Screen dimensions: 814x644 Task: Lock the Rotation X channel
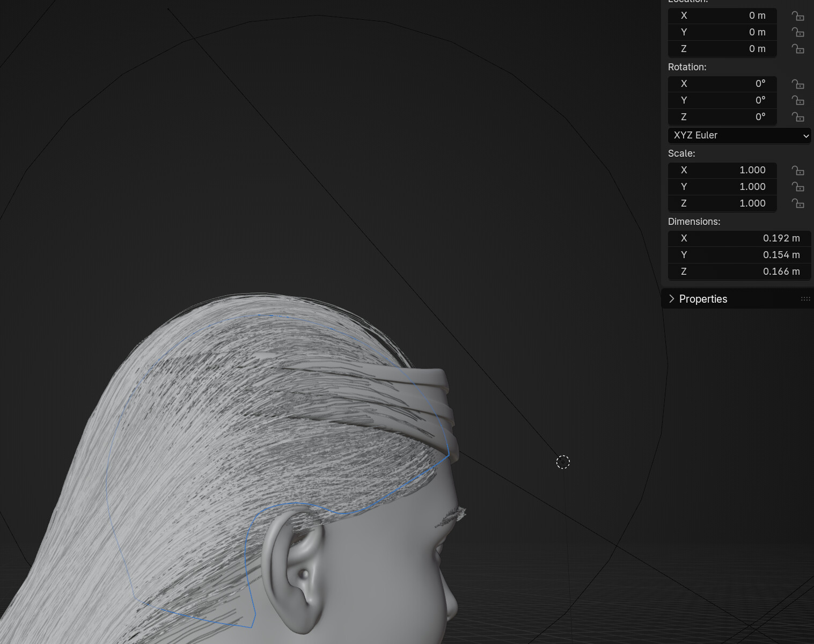pyautogui.click(x=798, y=84)
